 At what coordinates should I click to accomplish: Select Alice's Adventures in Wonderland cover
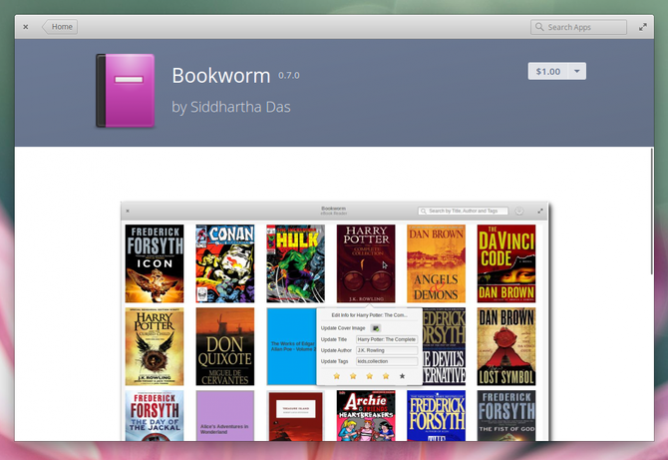point(225,416)
